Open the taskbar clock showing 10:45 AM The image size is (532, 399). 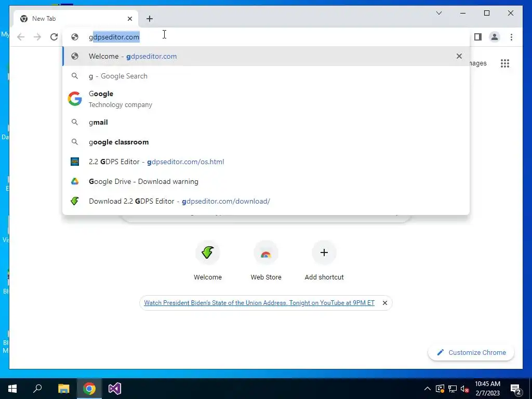pos(487,389)
